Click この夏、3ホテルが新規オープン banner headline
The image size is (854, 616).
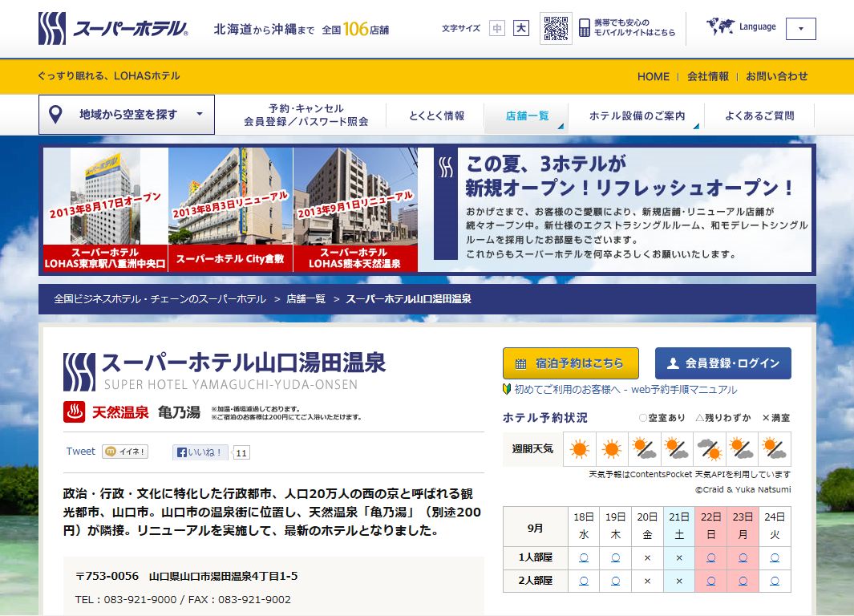point(629,176)
